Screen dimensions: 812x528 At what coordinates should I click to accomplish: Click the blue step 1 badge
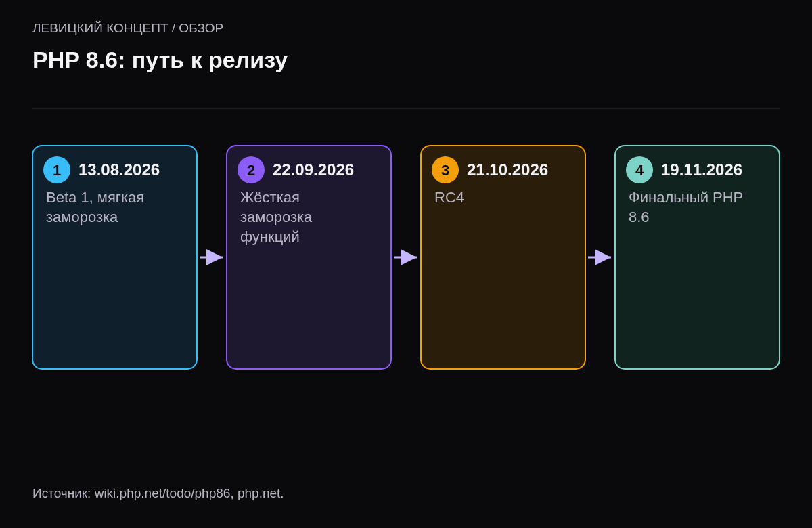pos(57,170)
